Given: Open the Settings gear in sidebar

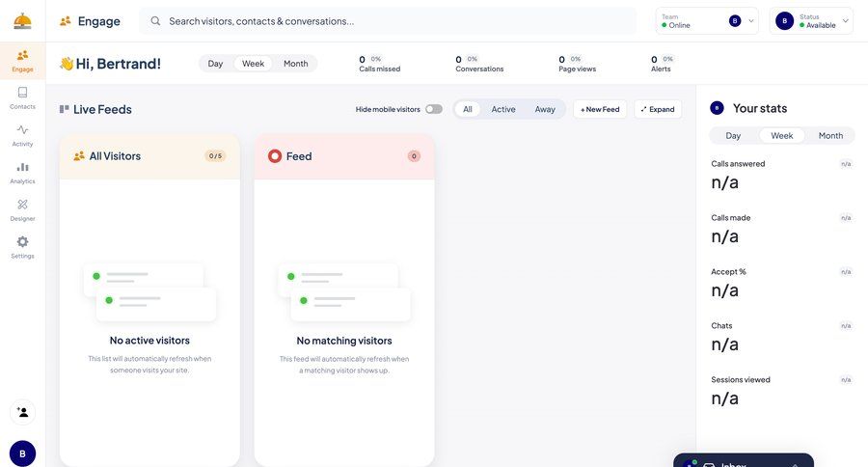Looking at the screenshot, I should click(23, 247).
